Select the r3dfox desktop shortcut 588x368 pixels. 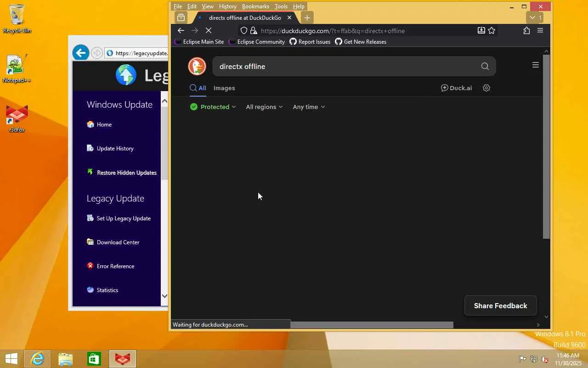pyautogui.click(x=17, y=119)
